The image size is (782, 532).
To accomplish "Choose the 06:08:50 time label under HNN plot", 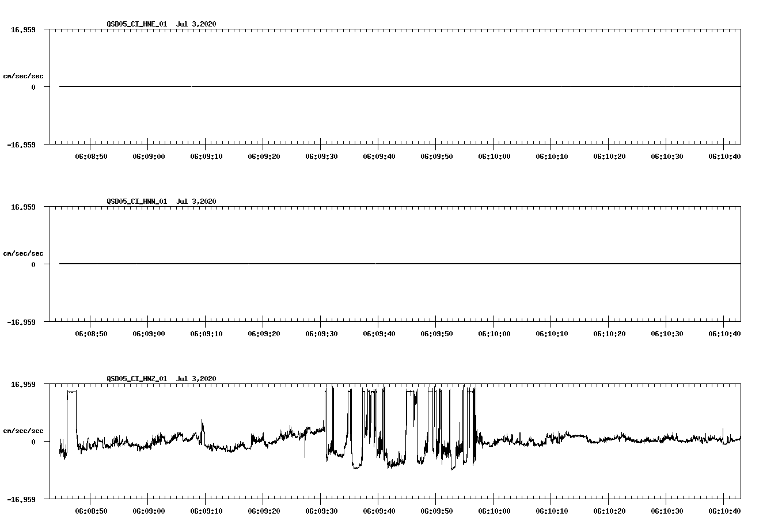I will coord(91,334).
